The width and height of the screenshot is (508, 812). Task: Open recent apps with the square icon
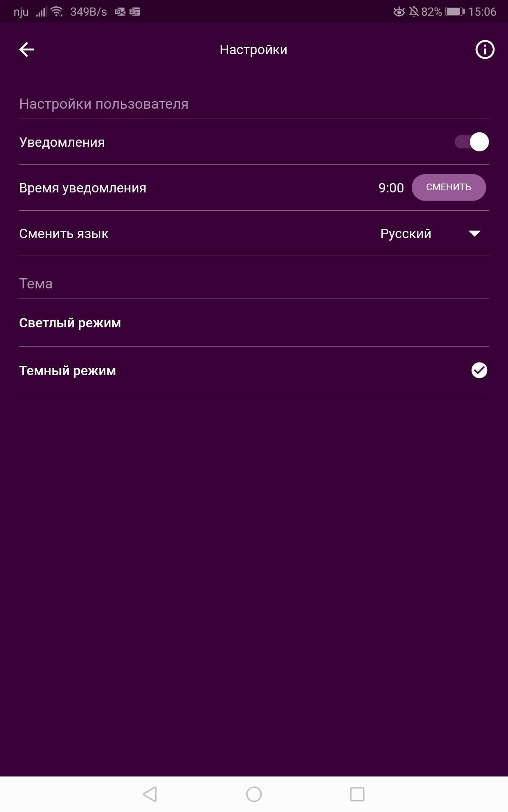357,794
